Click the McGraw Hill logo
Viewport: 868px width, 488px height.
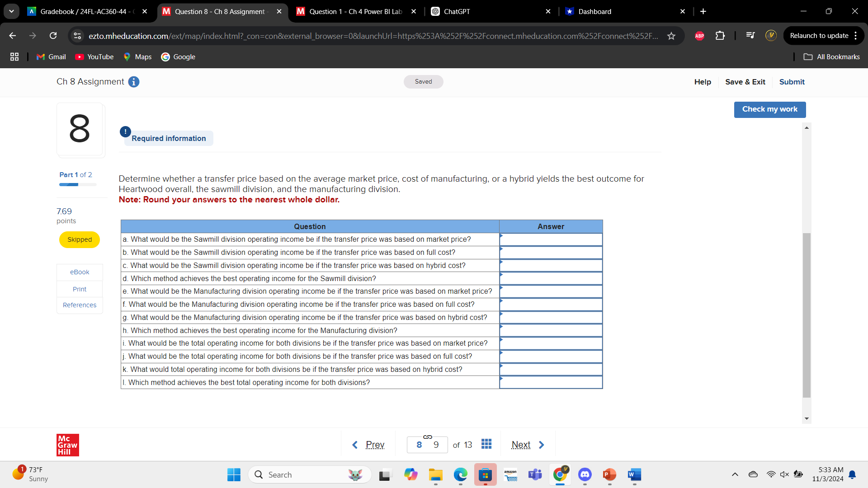[67, 445]
